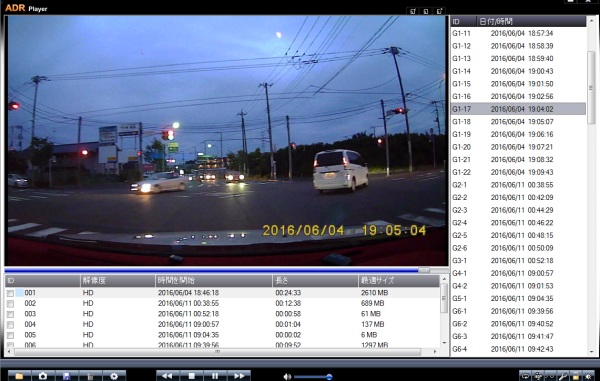Open settings with the gear icon
Screen dimensions: 600x381
pos(114,376)
